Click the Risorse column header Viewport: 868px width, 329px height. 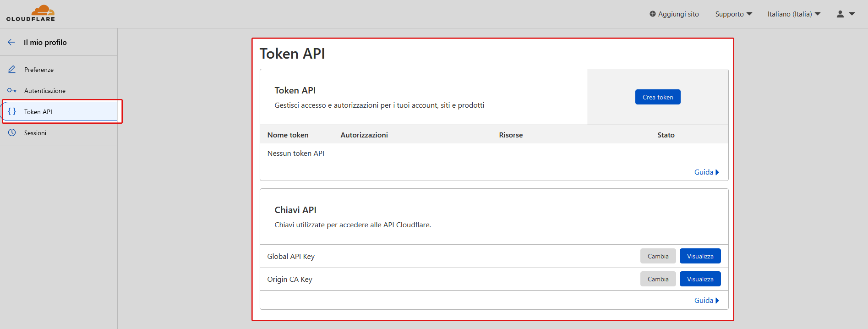(511, 135)
